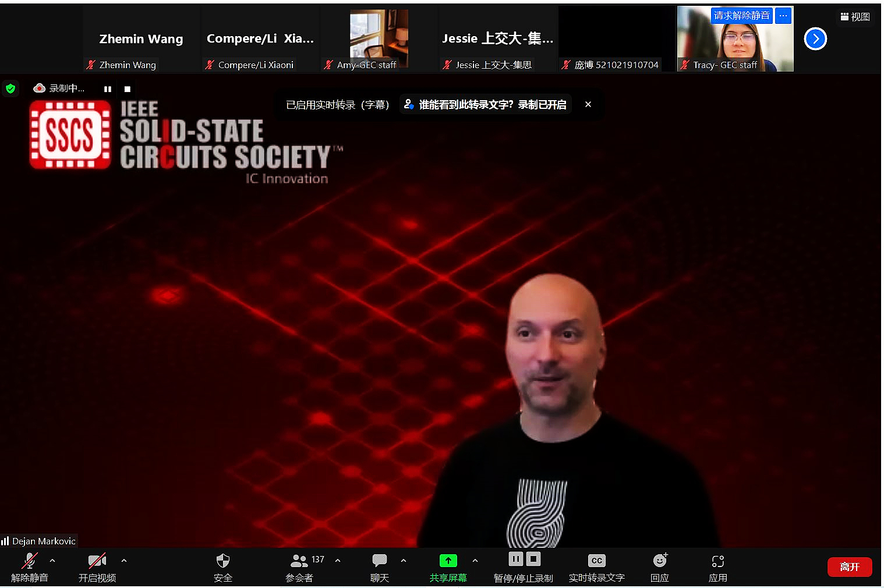
Task: Open the Apps (应用) icon
Action: [x=717, y=561]
